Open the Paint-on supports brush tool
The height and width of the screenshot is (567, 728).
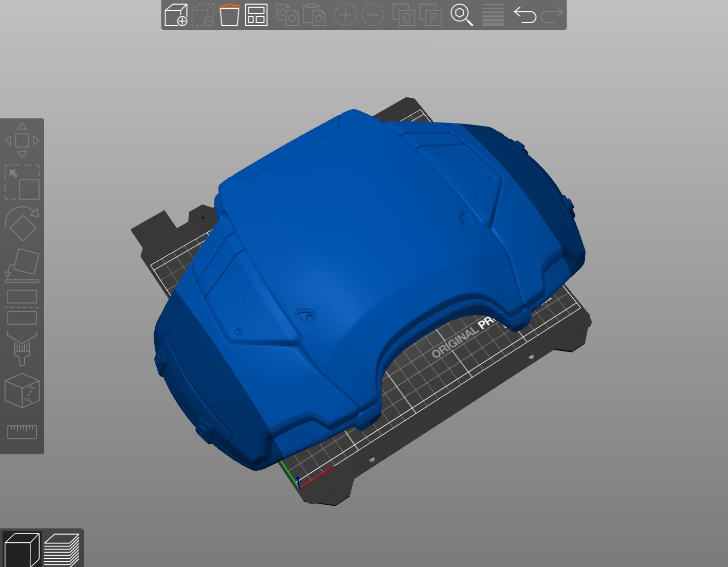click(22, 348)
